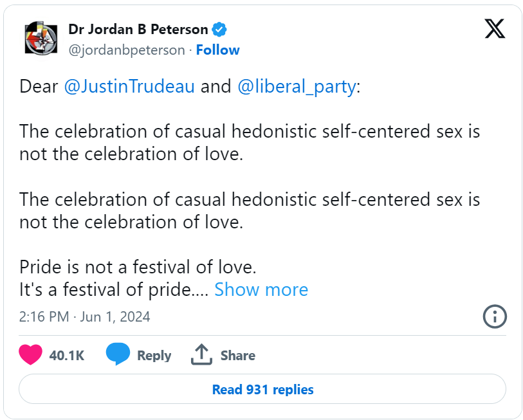Viewport: 523px width, 420px height.
Task: Click the share upload arrow icon
Action: pos(201,354)
